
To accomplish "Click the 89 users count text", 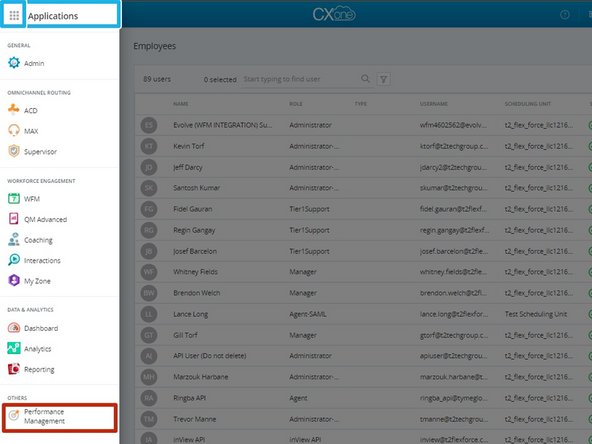I will pos(157,79).
